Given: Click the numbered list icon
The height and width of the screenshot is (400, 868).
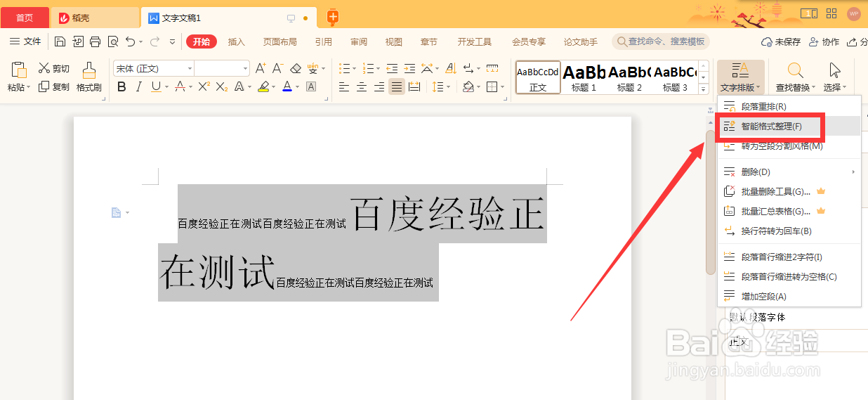Looking at the screenshot, I should tap(368, 68).
